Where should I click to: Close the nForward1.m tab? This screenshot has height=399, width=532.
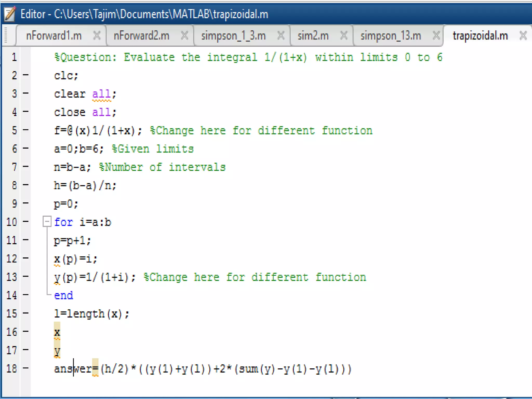pos(97,35)
